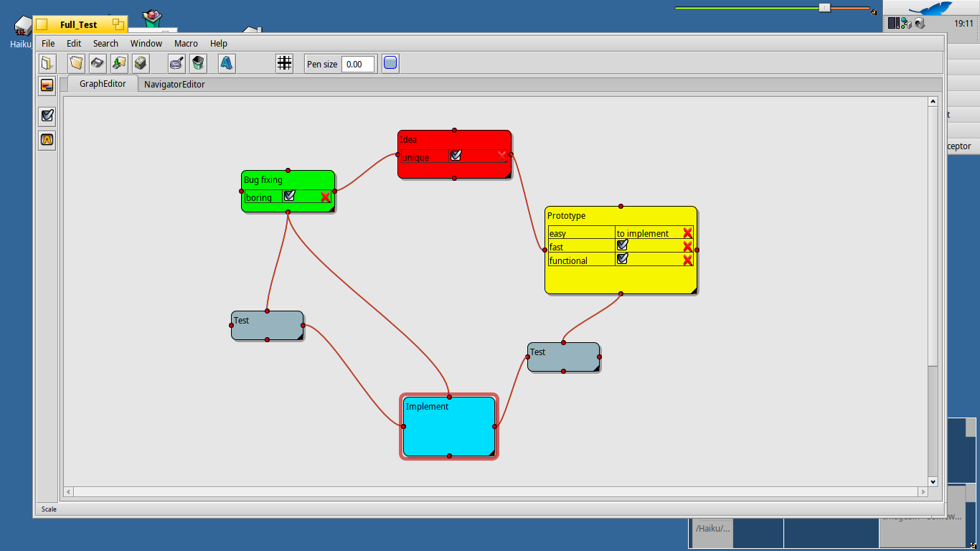Toggle the 'boring' checkbox in Bug fixing node
The height and width of the screenshot is (551, 980).
tap(289, 196)
